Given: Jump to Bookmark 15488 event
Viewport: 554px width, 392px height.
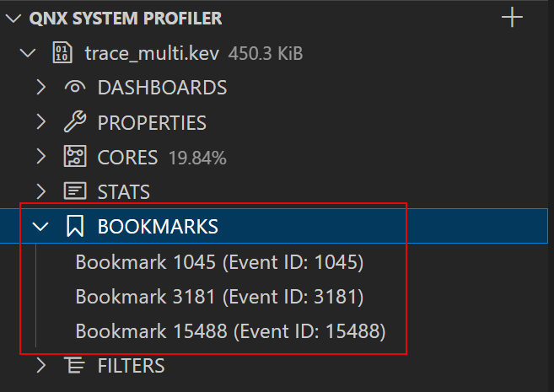Looking at the screenshot, I should click(230, 331).
